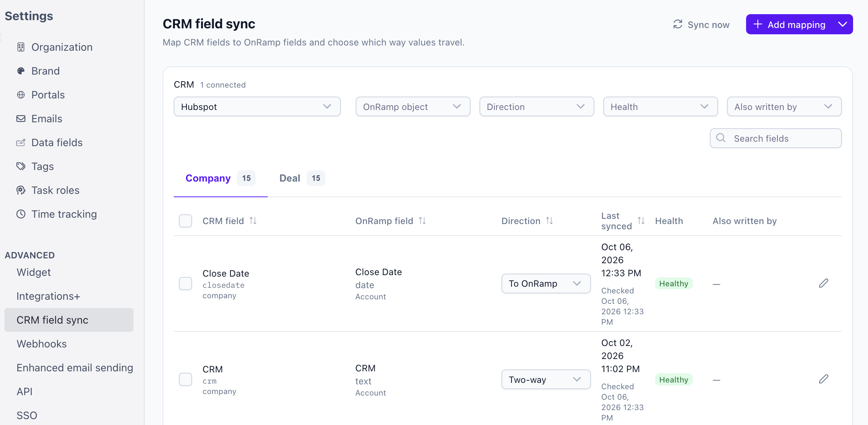
Task: Click the Search fields input
Action: [x=776, y=138]
